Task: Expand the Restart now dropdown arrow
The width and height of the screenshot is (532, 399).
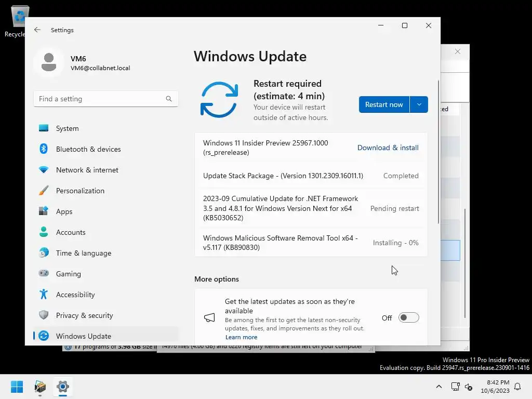Action: (x=419, y=104)
